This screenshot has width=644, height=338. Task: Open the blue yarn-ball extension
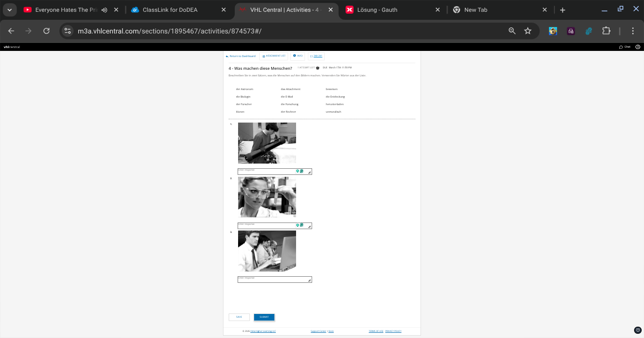coord(588,31)
